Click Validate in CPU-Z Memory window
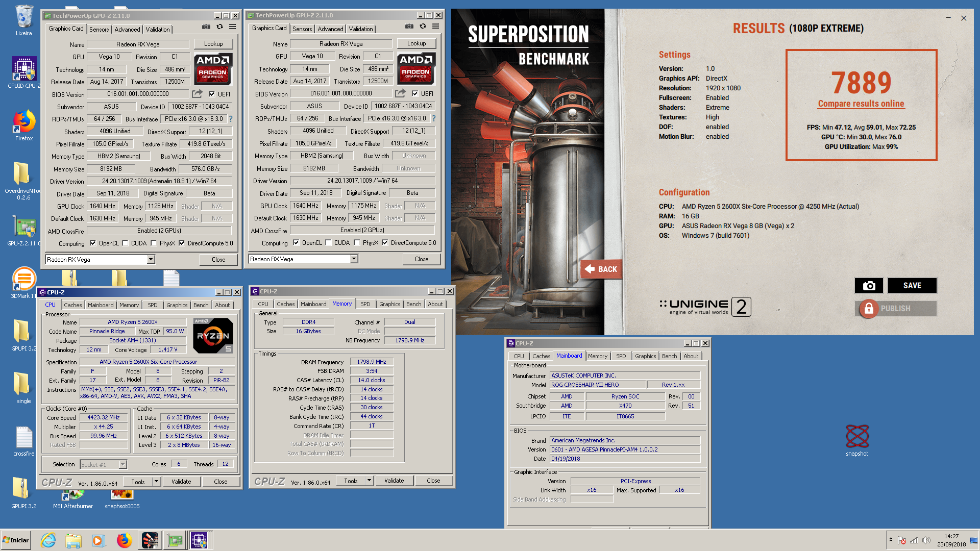Screen dimensions: 980x551 (x=394, y=481)
